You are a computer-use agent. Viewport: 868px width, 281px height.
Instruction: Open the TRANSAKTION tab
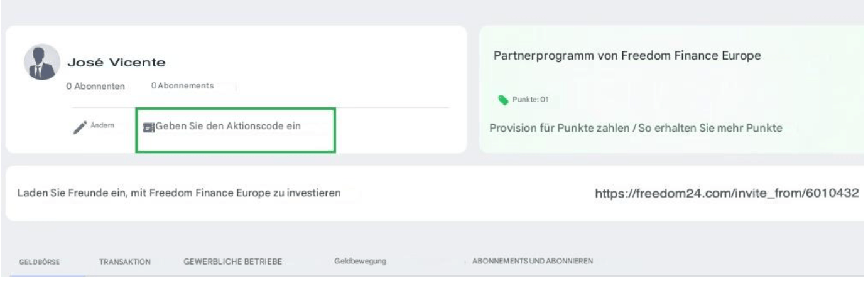(x=124, y=262)
